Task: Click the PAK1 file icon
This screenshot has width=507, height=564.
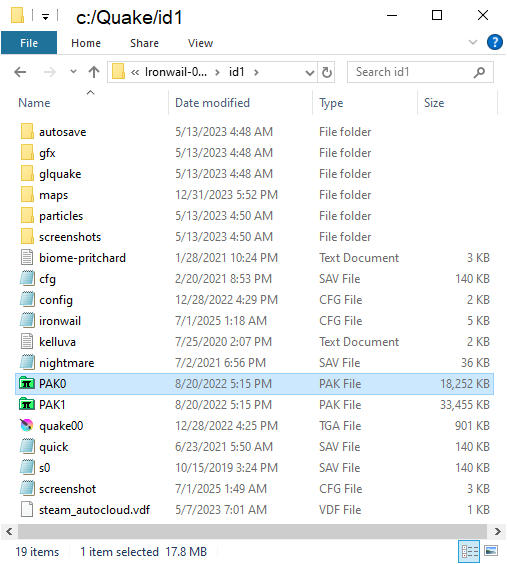Action: pos(27,405)
